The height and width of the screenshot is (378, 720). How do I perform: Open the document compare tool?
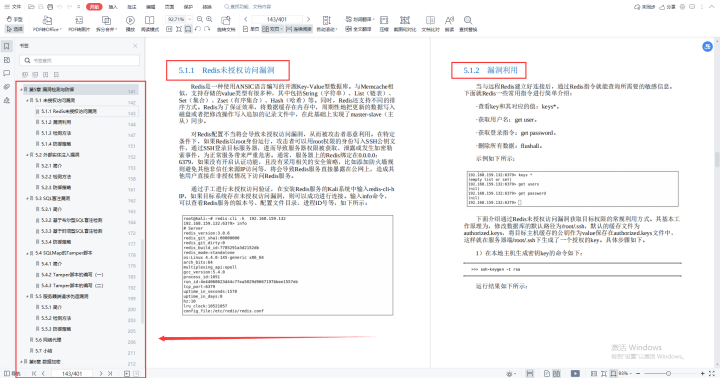click(430, 23)
